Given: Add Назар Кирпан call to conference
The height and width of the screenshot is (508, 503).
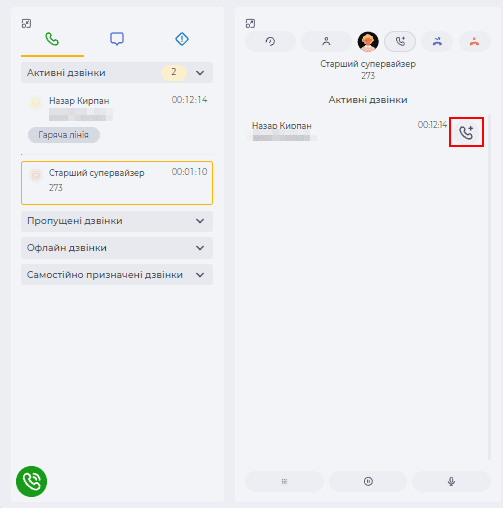Looking at the screenshot, I should (466, 132).
